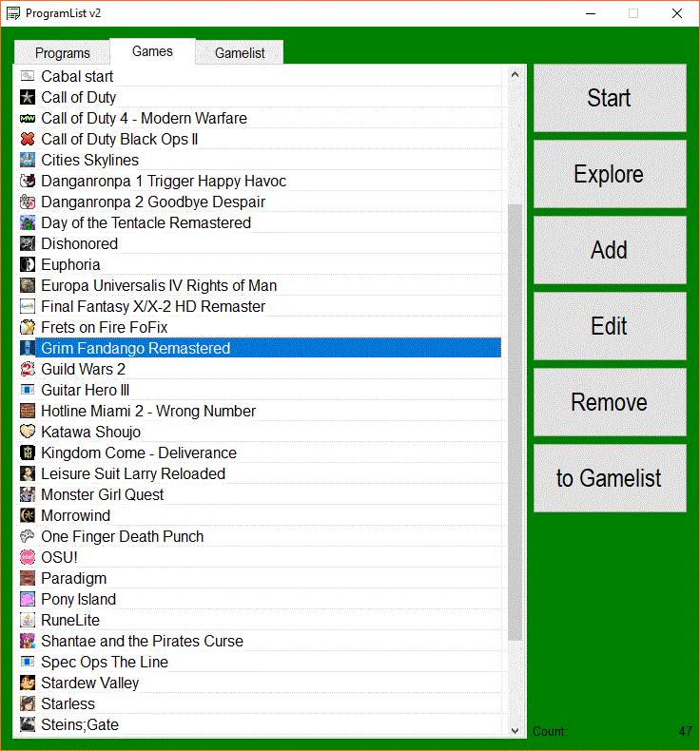Click the Monster Girl Quest icon
Screen dimensions: 700x751
point(28,494)
